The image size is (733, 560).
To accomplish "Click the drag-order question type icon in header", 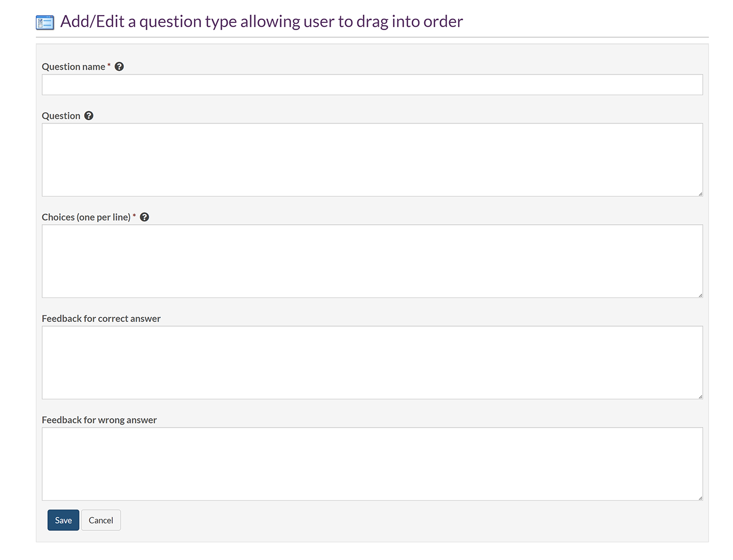I will pyautogui.click(x=45, y=22).
